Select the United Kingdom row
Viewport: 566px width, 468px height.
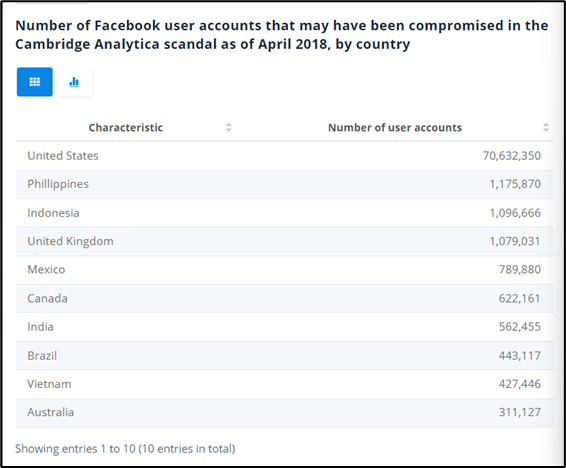[x=284, y=241]
